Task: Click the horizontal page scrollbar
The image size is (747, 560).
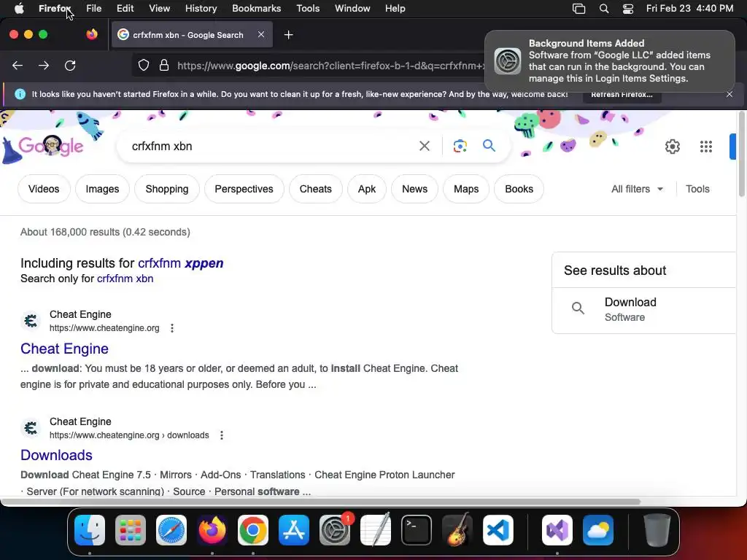Action: coord(320,502)
